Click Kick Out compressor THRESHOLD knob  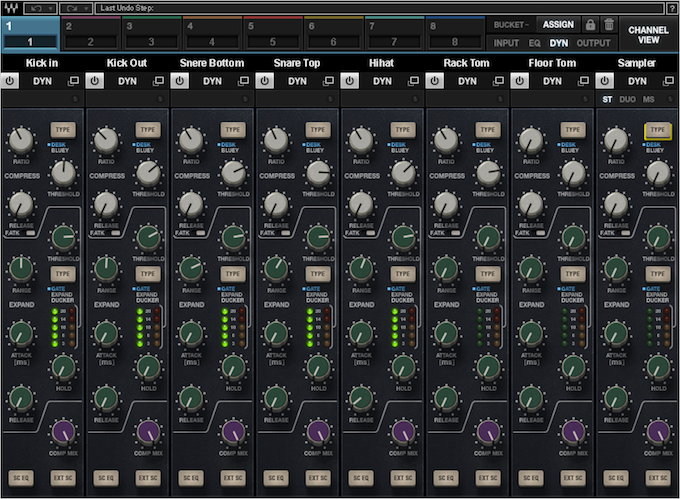coord(148,173)
